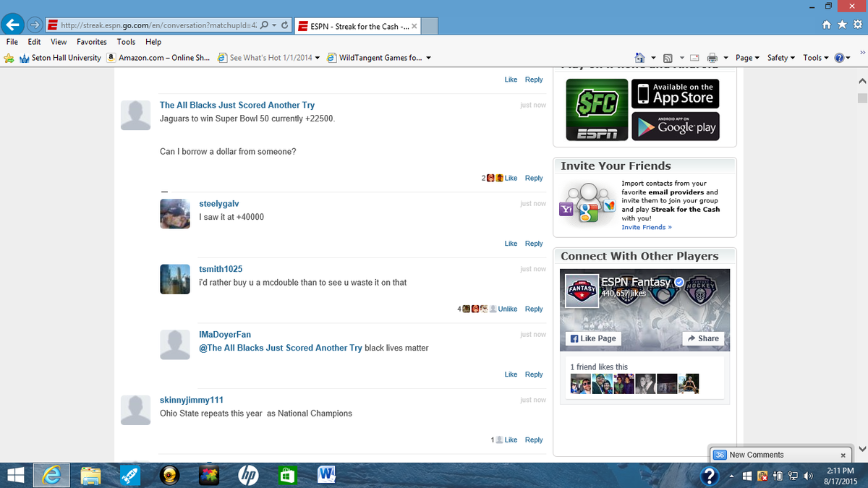This screenshot has height=488, width=868.
Task: Open the Safety dropdown menu
Action: [x=780, y=58]
